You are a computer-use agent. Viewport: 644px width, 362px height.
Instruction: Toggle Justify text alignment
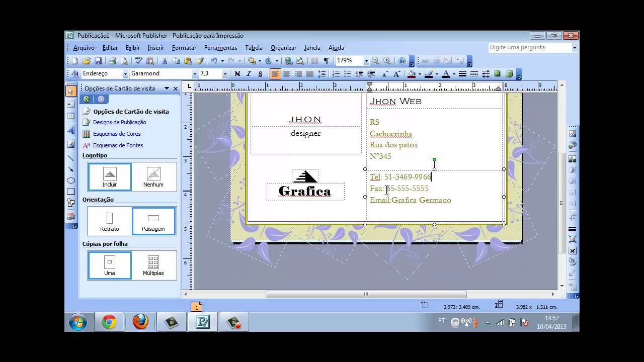click(x=310, y=74)
